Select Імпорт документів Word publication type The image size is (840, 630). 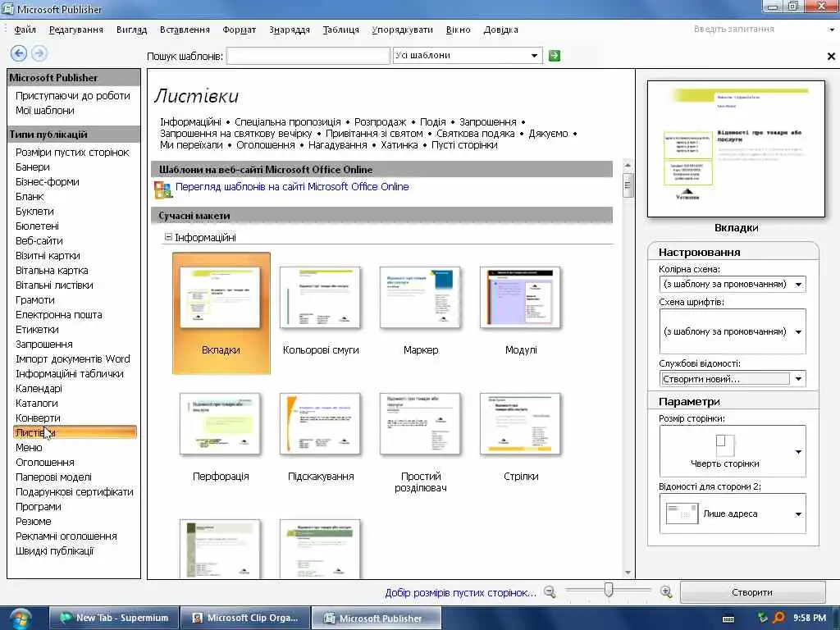pyautogui.click(x=73, y=359)
